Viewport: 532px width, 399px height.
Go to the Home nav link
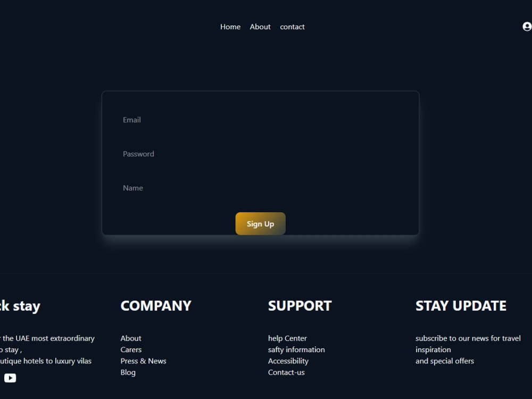click(230, 27)
